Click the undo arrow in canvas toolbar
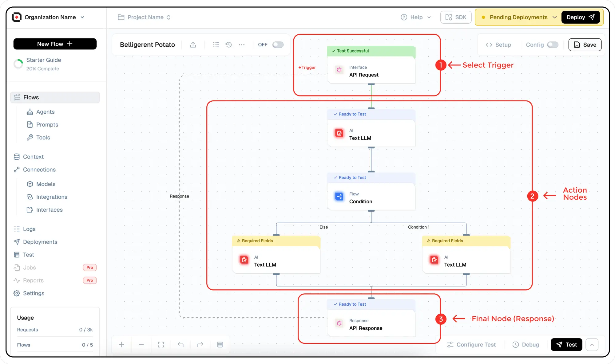This screenshot has width=615, height=364. (181, 345)
